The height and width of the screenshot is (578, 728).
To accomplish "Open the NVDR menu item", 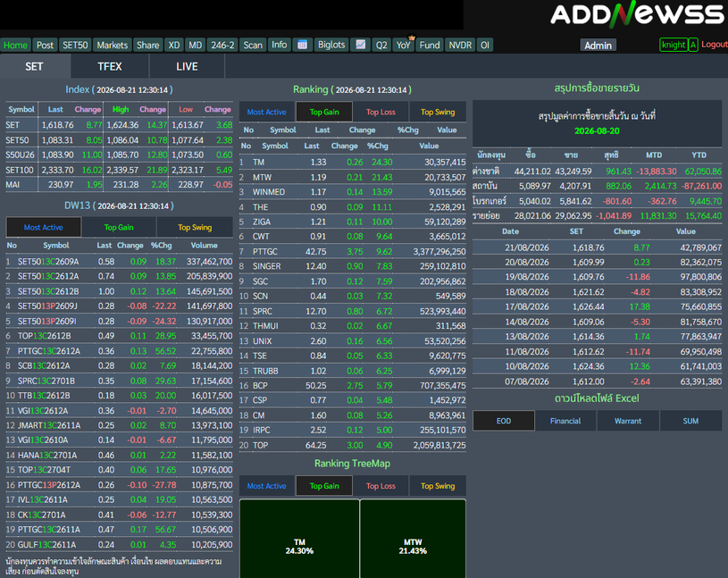I will [x=460, y=45].
